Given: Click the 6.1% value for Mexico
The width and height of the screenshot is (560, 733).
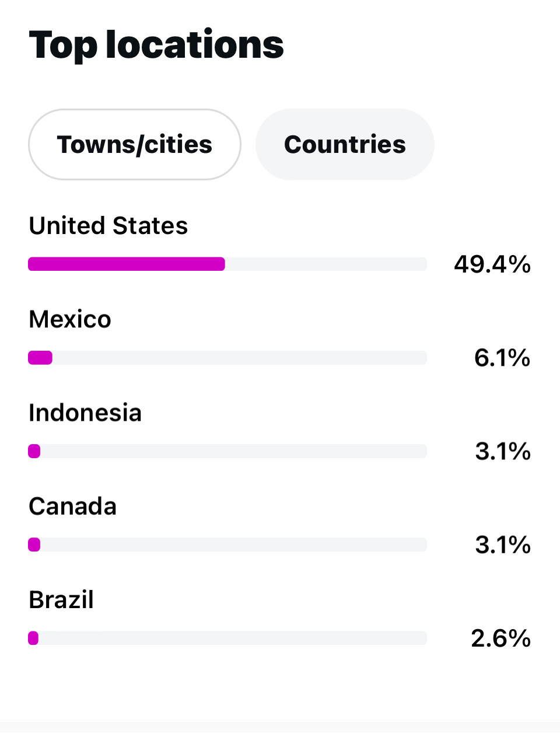Looking at the screenshot, I should tap(502, 358).
